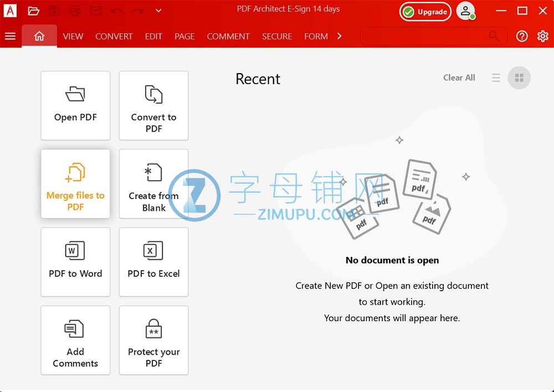554x392 pixels.
Task: Click the Open PDF tile
Action: [75, 106]
